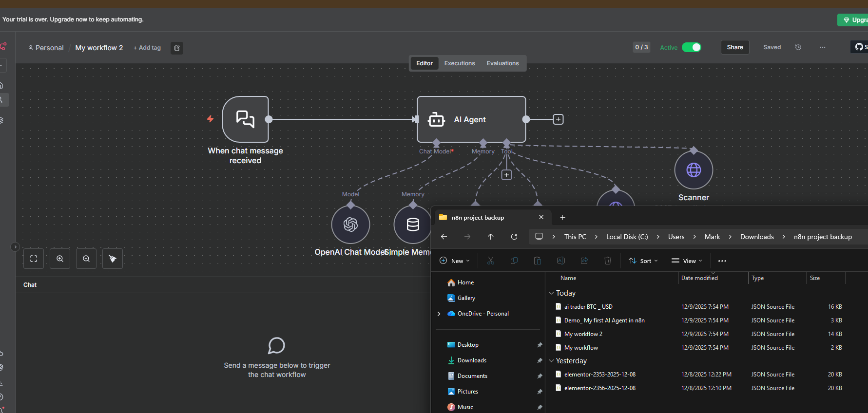Viewport: 868px width, 413px height.
Task: Click the Mark breadcrumb in address bar
Action: (x=712, y=237)
